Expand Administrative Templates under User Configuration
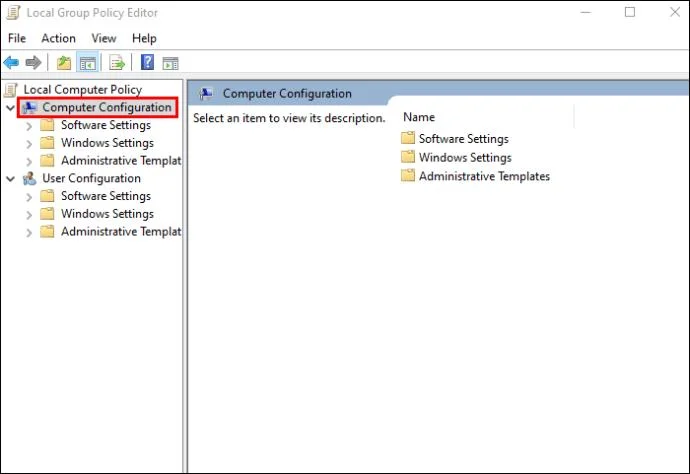690x474 pixels. point(29,232)
